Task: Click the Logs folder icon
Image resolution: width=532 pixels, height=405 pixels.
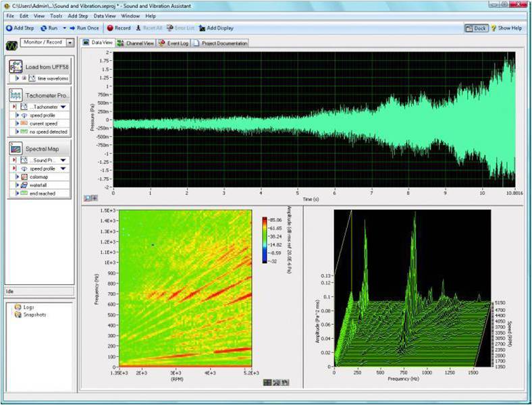Action: (x=17, y=307)
